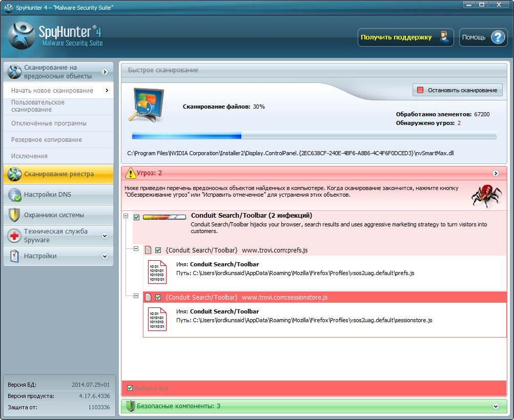Click the DNS settings globe icon

tap(15, 195)
